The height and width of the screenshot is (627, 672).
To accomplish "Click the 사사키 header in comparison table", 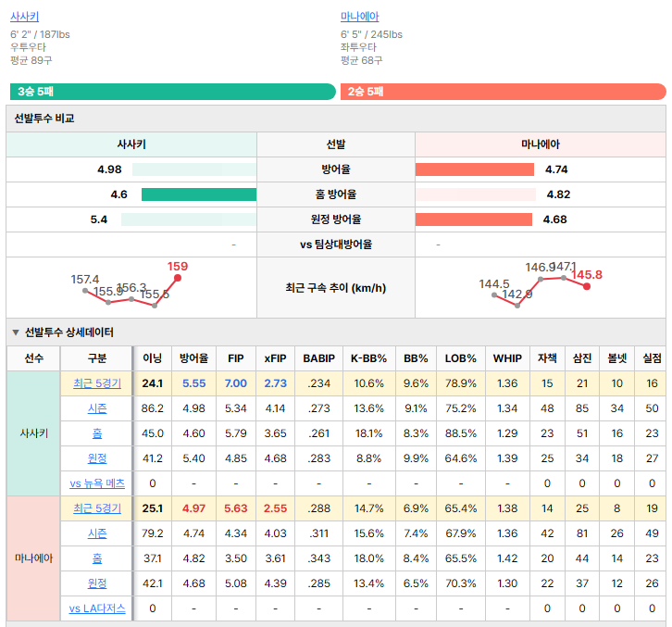I will point(131,144).
